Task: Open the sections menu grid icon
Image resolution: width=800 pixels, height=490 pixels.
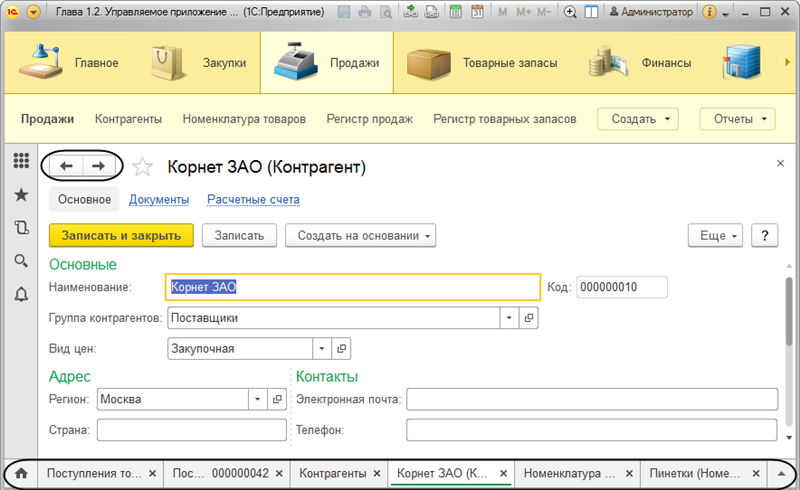Action: point(21,160)
